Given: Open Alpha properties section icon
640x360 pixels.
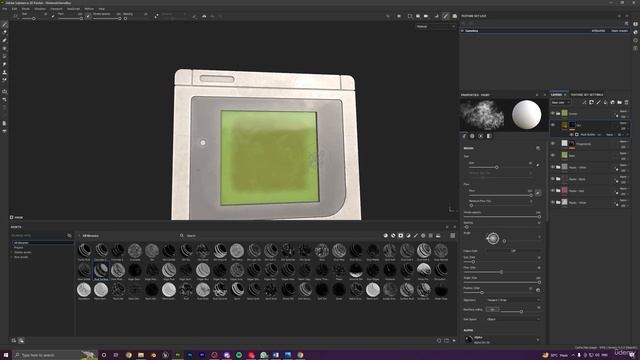Looking at the screenshot, I should (x=472, y=136).
